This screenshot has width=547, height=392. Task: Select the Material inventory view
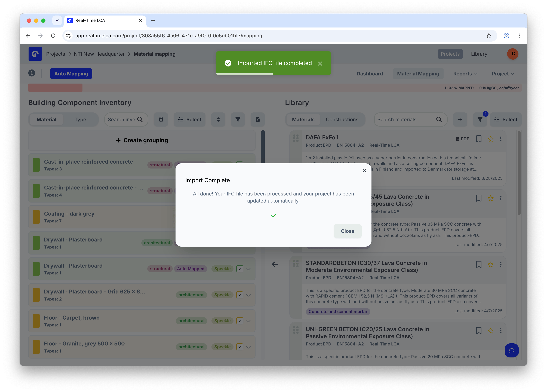click(46, 120)
